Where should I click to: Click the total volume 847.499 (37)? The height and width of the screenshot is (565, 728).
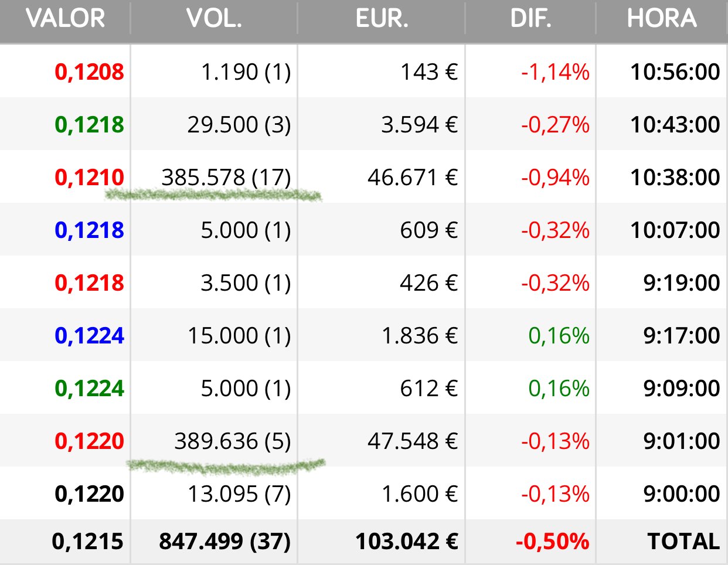(x=225, y=541)
